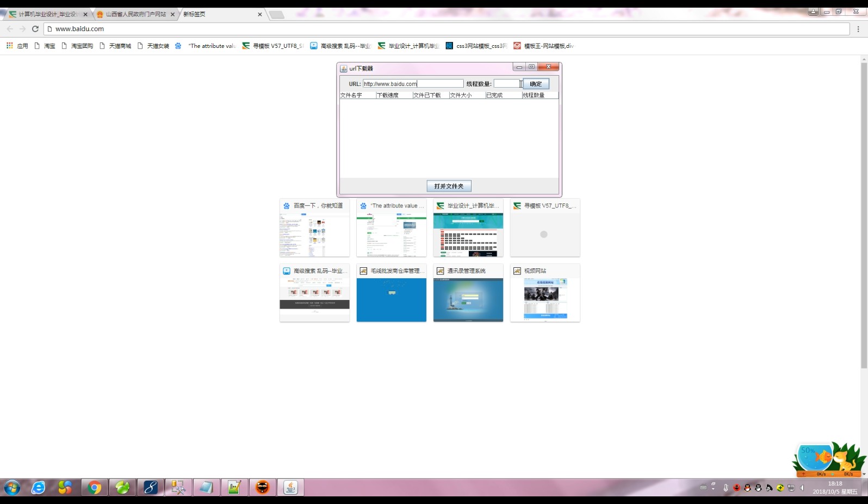Click the dark blue 8 taskbar icon
The width and height of the screenshot is (868, 504).
tap(151, 487)
